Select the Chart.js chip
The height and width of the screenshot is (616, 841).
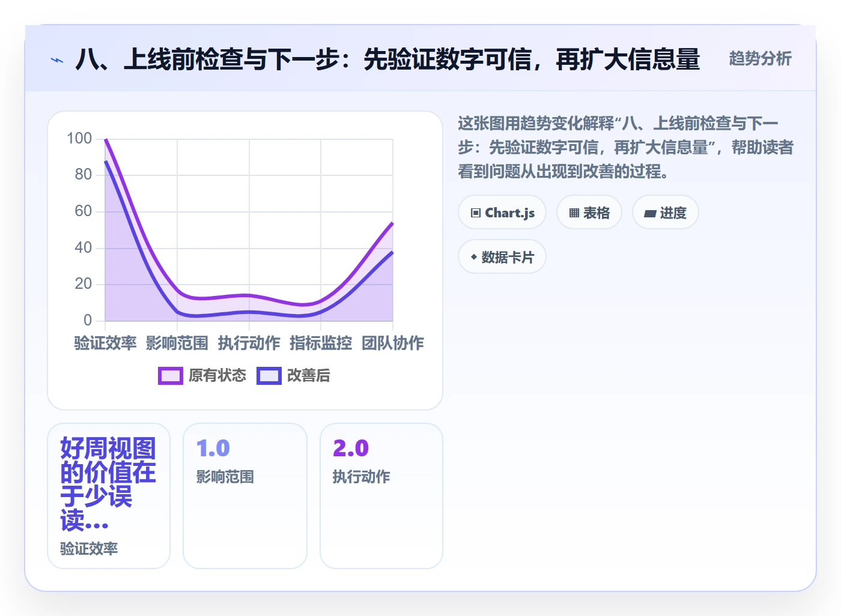pyautogui.click(x=502, y=213)
